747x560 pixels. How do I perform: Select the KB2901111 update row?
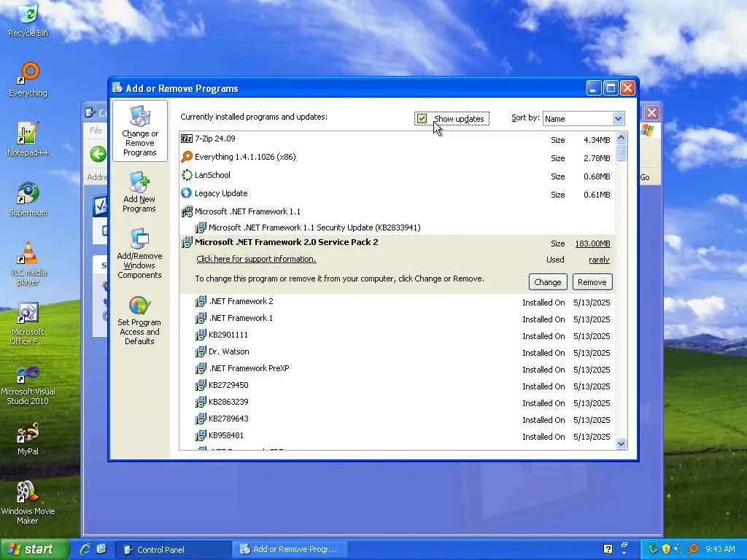pos(397,335)
